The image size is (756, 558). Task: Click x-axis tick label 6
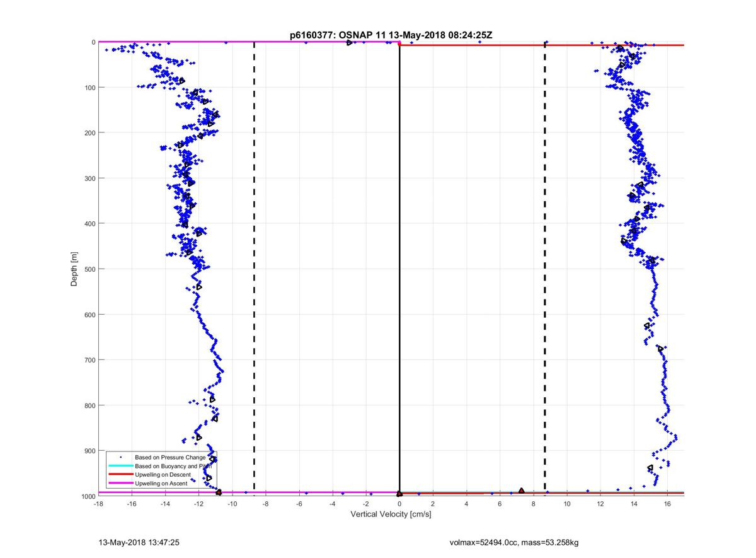(x=500, y=504)
